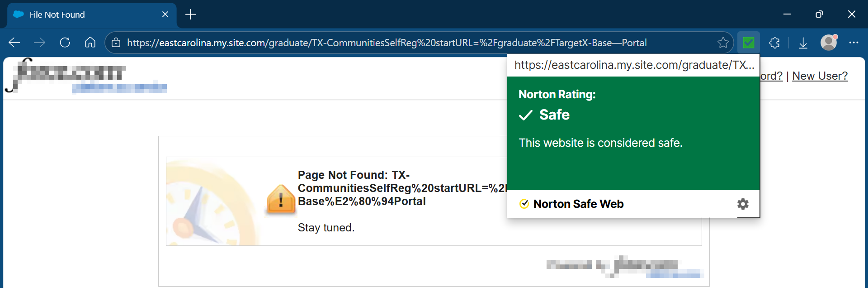Expand the Settings and more ellipsis menu
This screenshot has width=868, height=288.
point(854,43)
